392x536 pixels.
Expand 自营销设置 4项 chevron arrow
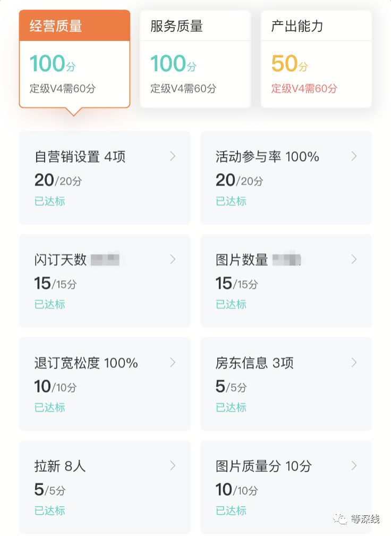pos(173,156)
